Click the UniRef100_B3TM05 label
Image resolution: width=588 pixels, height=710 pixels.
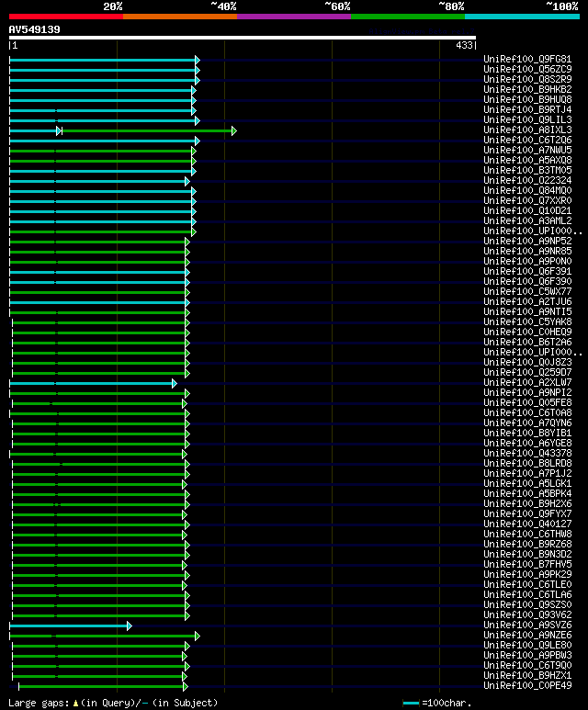pyautogui.click(x=527, y=170)
